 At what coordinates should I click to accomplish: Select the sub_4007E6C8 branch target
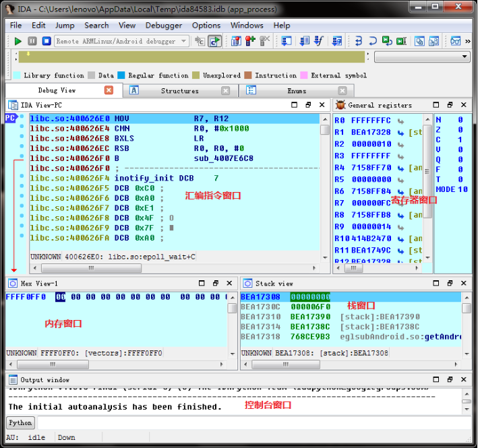pos(223,158)
